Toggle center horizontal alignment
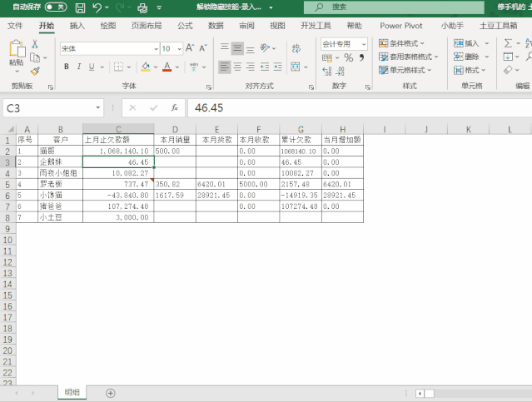Screen dimensions: 532x402 pyautogui.click(x=237, y=67)
